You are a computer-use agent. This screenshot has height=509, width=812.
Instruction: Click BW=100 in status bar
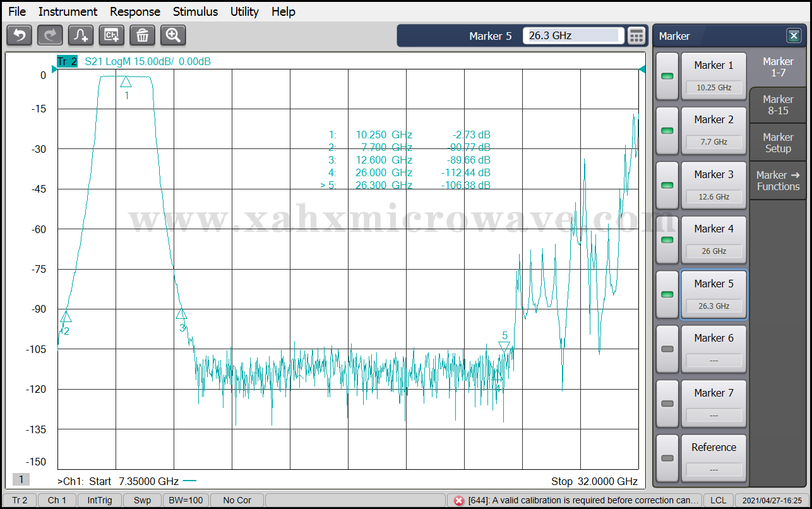pos(186,500)
